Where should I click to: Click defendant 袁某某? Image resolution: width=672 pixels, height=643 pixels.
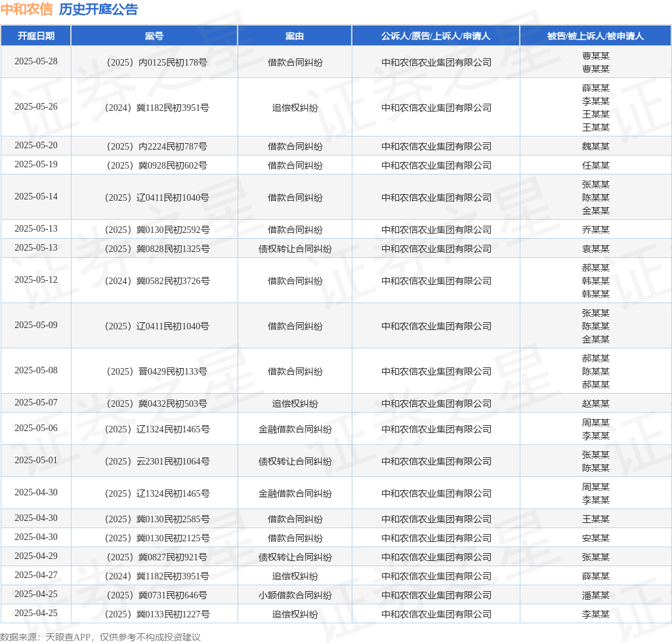point(596,249)
